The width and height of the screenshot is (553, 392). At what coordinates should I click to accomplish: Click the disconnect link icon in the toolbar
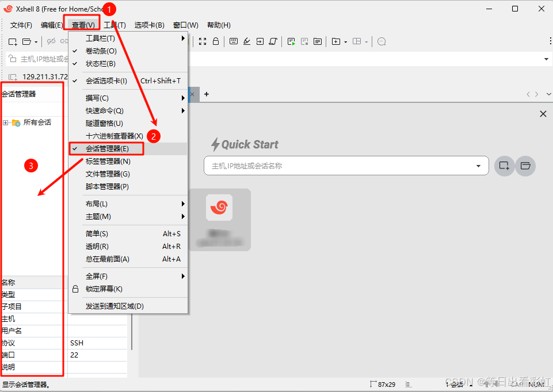point(51,41)
